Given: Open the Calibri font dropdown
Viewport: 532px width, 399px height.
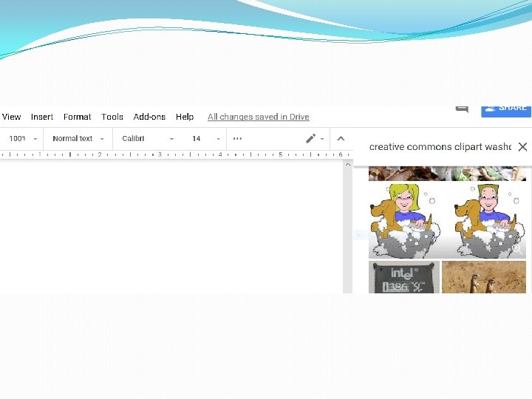Looking at the screenshot, I should point(148,138).
